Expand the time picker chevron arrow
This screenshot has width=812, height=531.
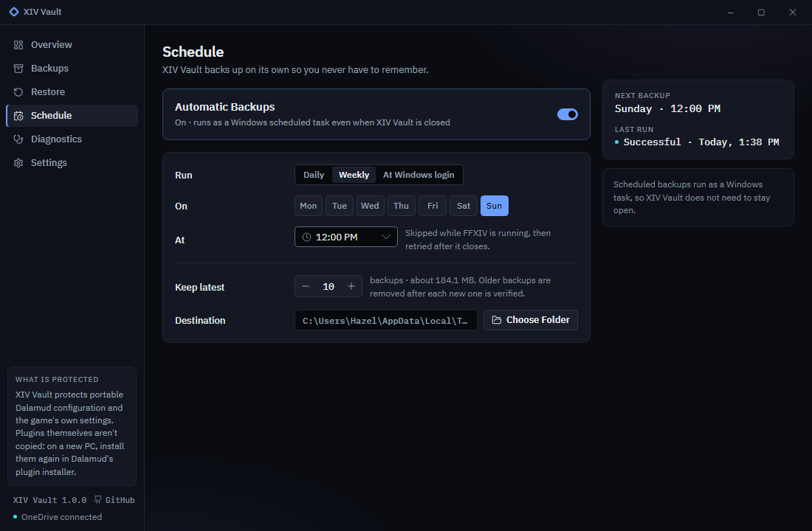click(x=386, y=237)
